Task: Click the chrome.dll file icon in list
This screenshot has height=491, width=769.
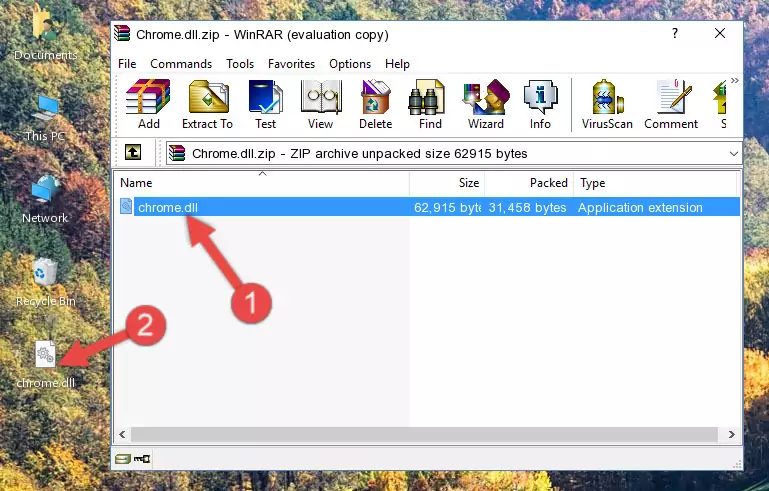Action: (x=126, y=207)
